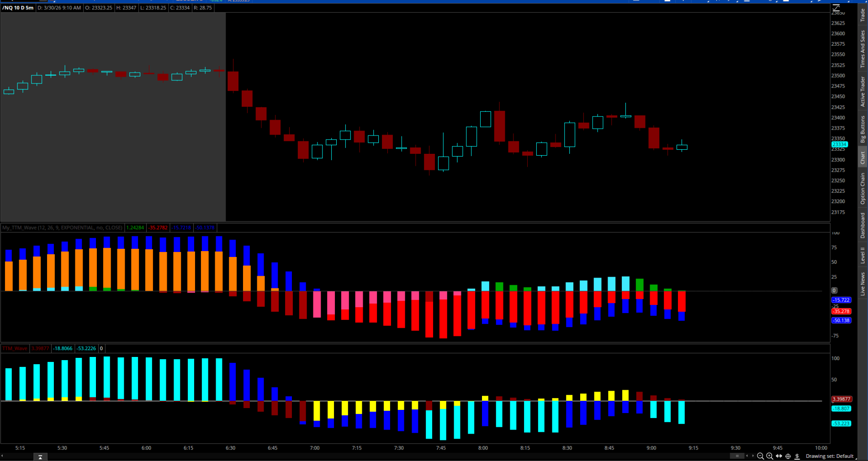
Task: Click the 23334 price bubble on the axis
Action: [x=840, y=145]
